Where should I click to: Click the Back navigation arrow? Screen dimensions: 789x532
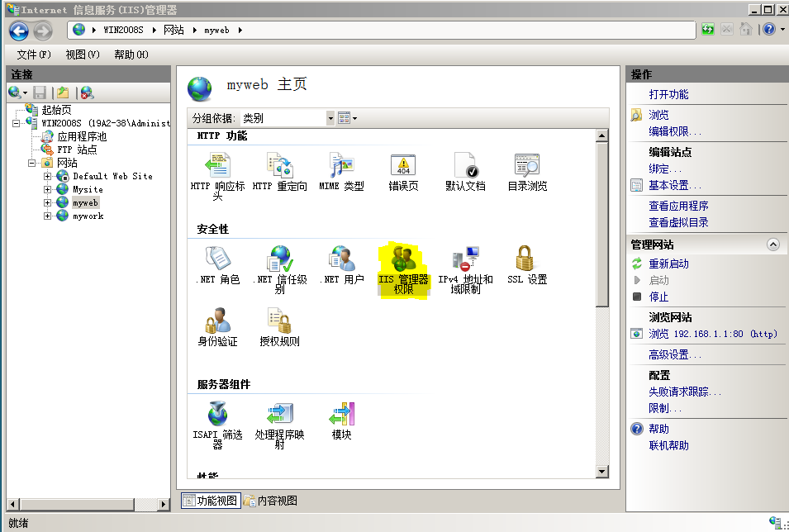(19, 31)
